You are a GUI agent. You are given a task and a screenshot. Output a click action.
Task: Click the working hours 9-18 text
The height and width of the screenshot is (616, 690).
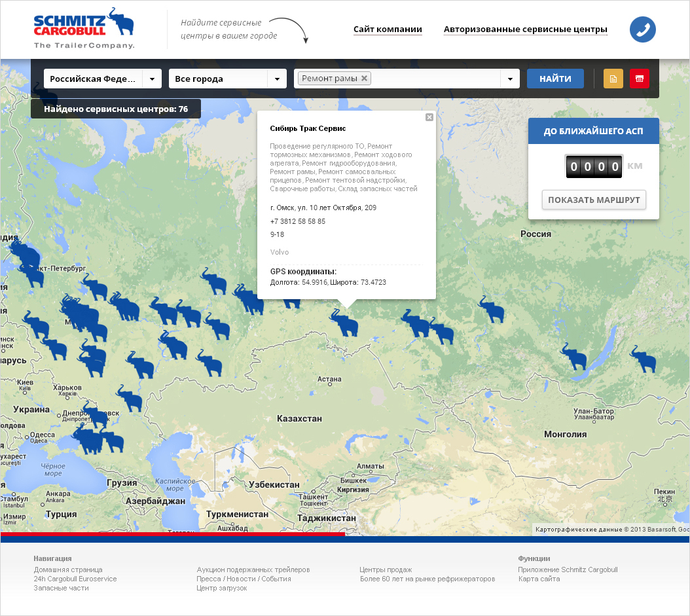[277, 234]
